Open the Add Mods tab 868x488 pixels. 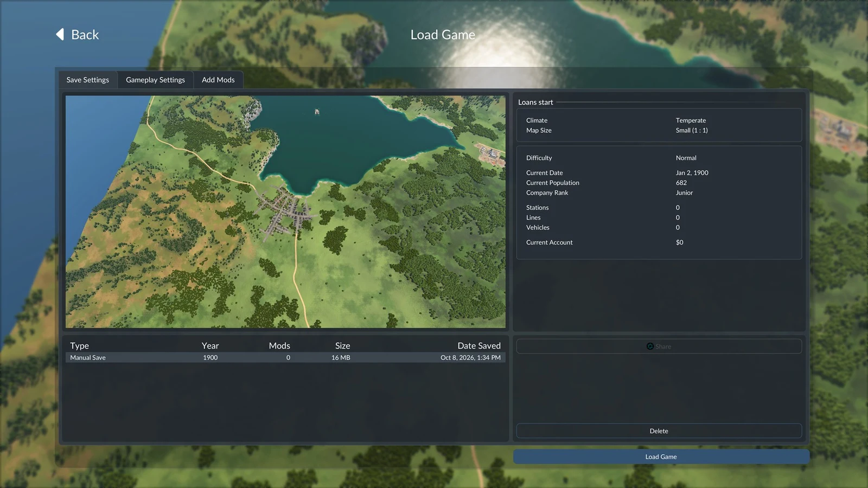[x=218, y=80]
